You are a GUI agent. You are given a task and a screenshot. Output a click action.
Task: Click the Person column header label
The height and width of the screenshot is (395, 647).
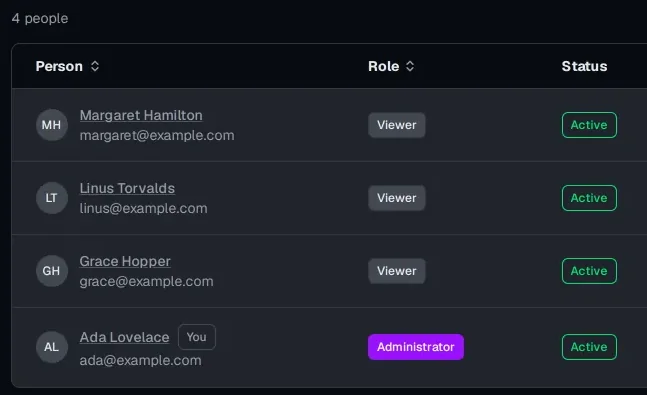pos(59,66)
